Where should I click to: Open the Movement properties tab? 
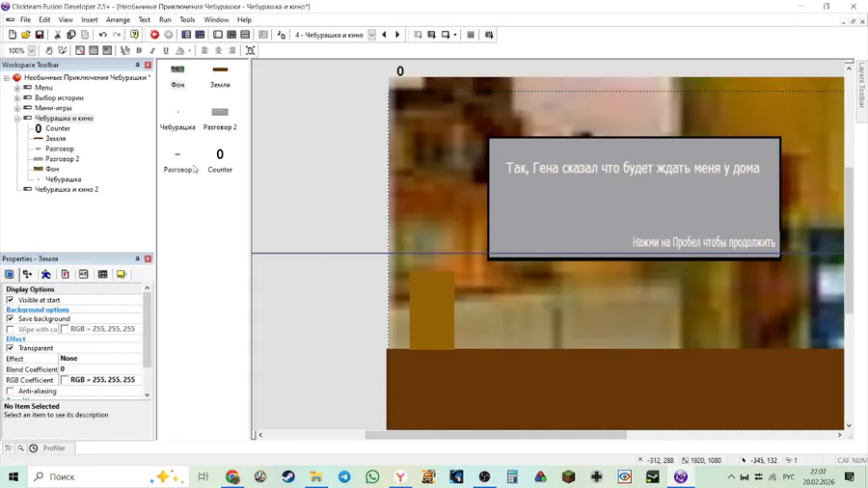click(x=46, y=275)
